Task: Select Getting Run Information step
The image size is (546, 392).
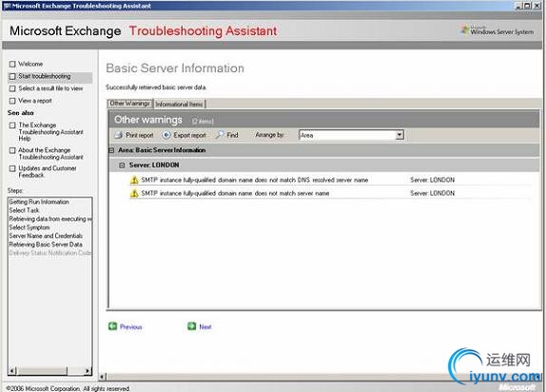Action: coord(39,202)
